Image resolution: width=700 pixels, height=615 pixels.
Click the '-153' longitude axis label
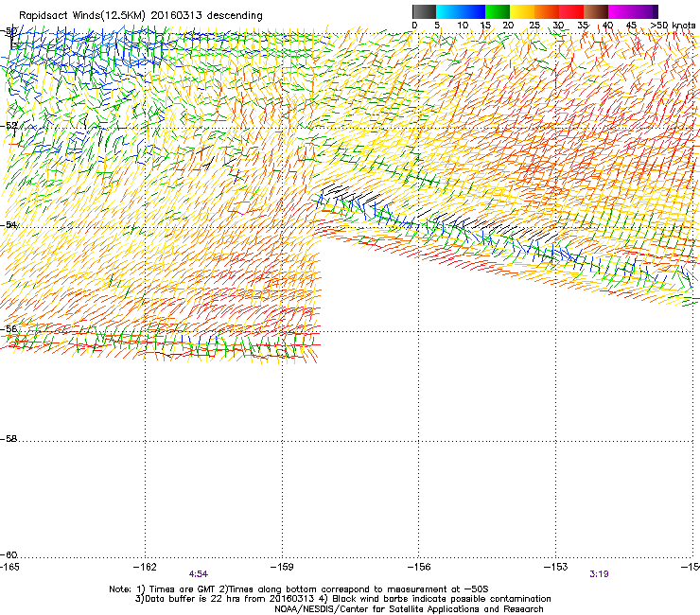coord(556,567)
